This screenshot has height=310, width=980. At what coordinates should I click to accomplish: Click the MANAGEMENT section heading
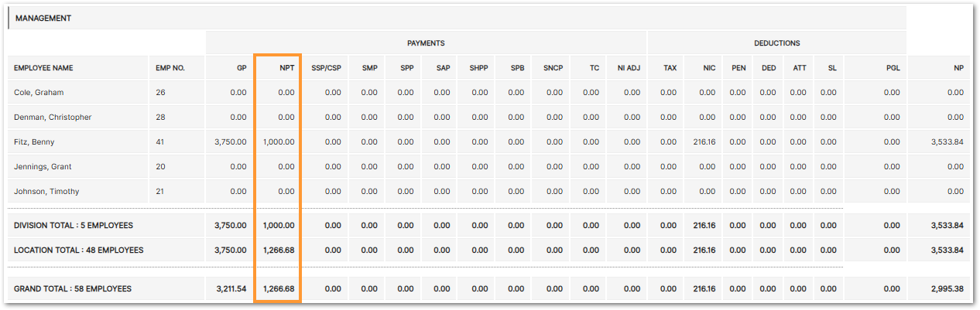pos(43,18)
